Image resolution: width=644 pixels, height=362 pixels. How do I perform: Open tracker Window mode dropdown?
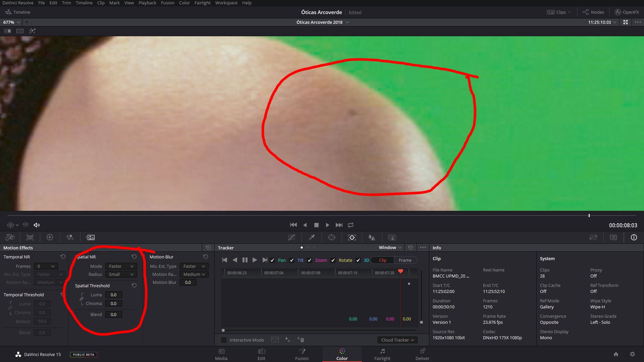coord(390,248)
